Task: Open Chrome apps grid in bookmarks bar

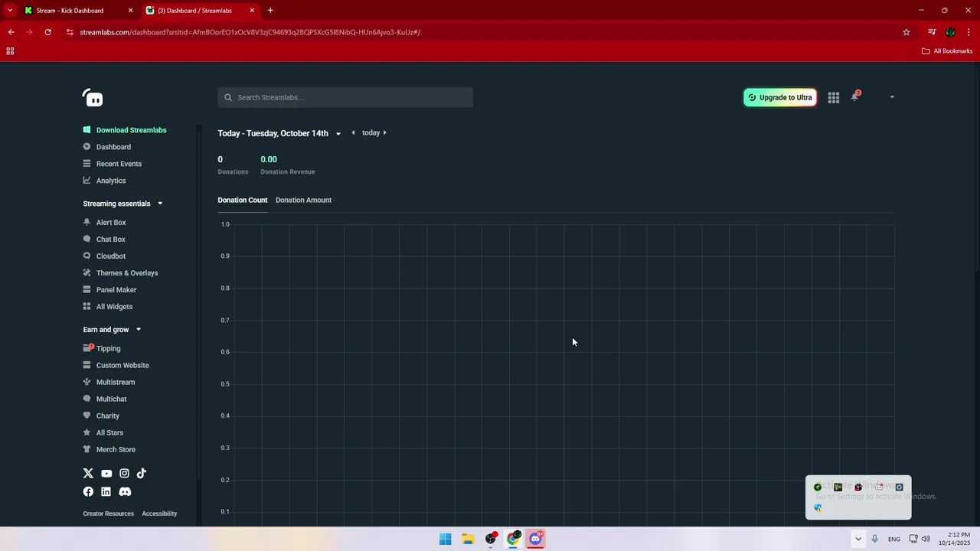Action: pos(10,51)
